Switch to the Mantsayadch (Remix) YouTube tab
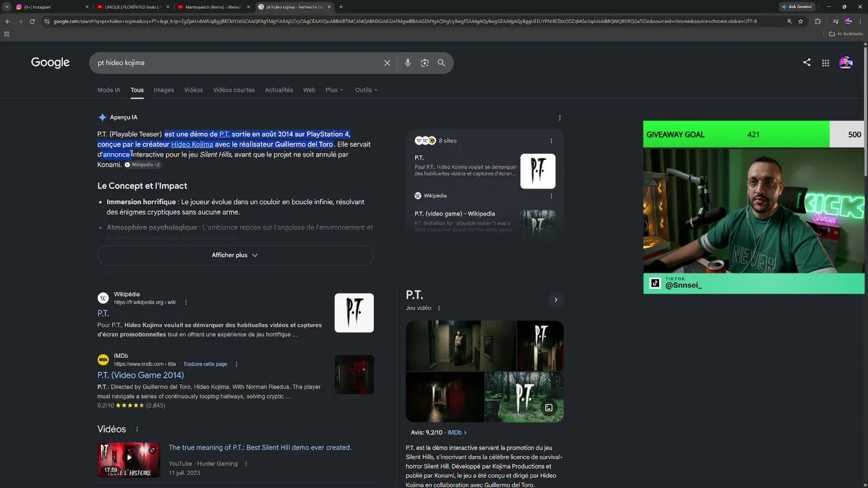The image size is (868, 488). point(214,7)
